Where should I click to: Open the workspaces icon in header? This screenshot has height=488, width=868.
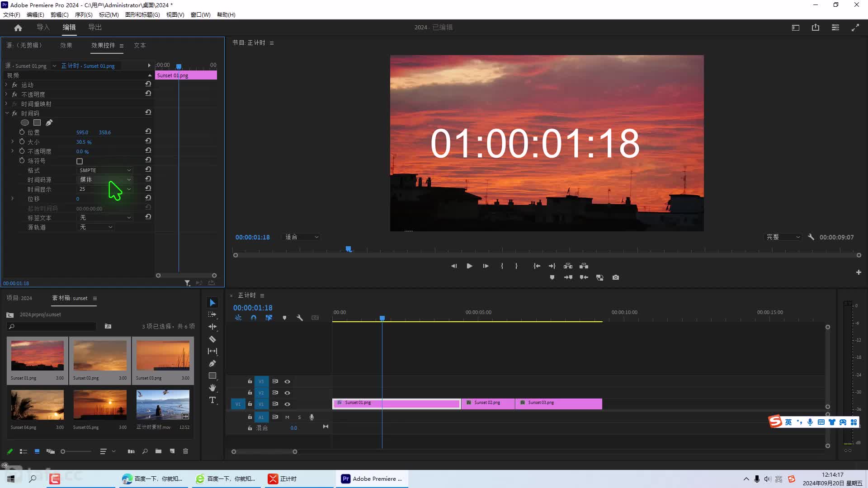(796, 28)
